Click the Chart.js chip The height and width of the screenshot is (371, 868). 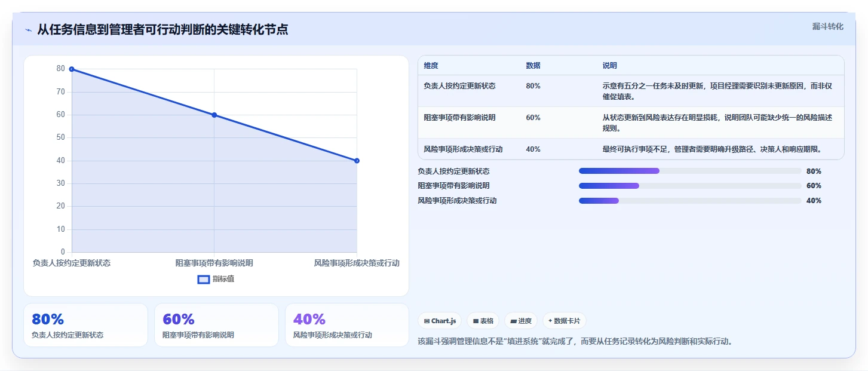click(x=440, y=321)
